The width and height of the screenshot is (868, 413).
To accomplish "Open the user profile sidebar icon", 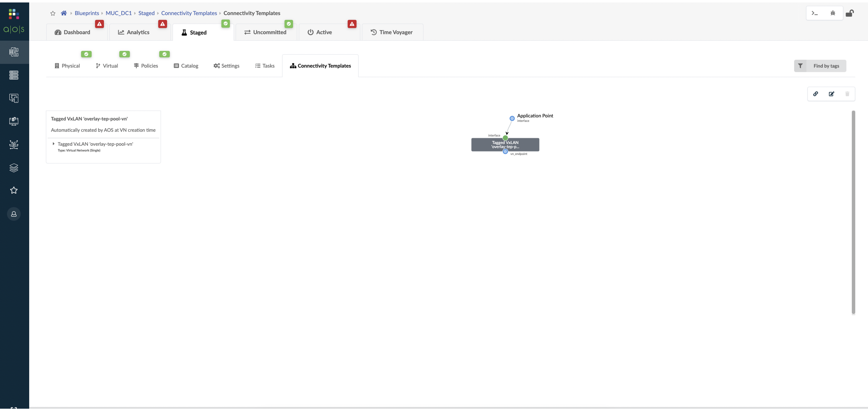I will 14,214.
